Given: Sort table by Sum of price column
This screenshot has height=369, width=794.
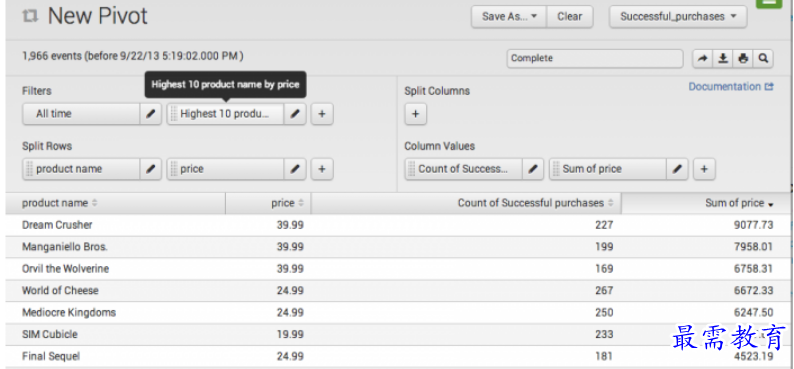Looking at the screenshot, I should click(739, 203).
